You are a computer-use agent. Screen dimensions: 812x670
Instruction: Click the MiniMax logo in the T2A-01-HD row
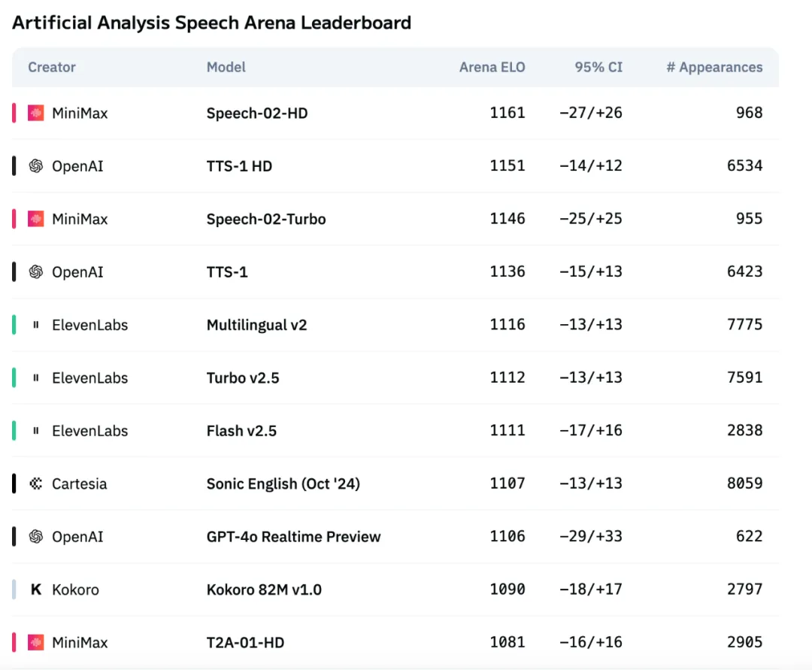coord(36,642)
